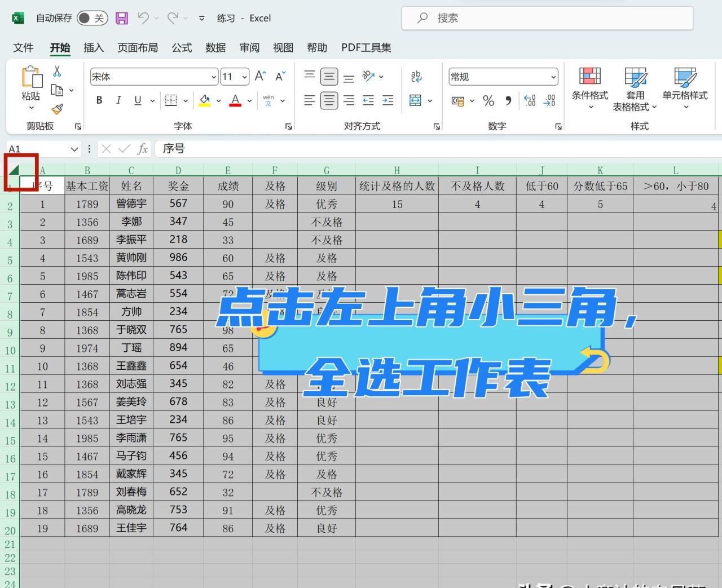This screenshot has width=722, height=588.
Task: Click Decrease Font Size icon
Action: tap(280, 76)
